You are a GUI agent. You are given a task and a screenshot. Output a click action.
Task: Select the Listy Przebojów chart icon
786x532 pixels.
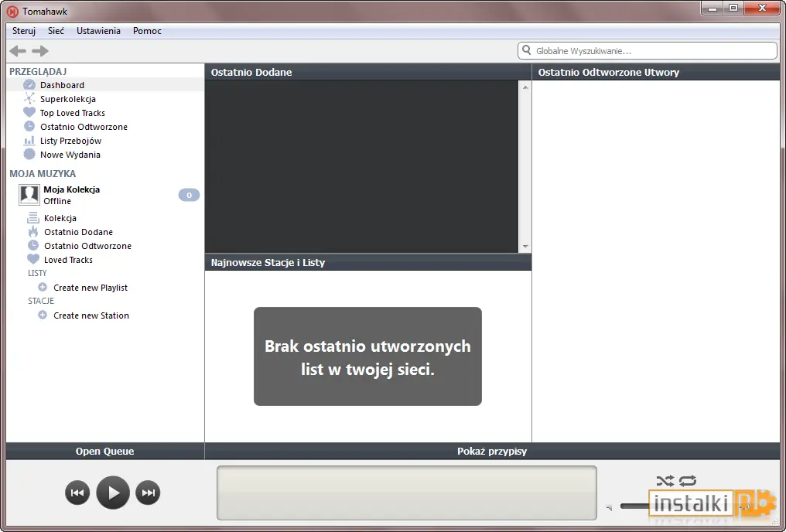(x=29, y=141)
